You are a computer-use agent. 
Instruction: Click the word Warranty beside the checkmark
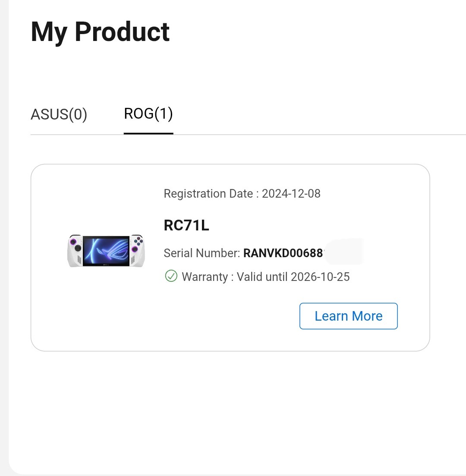point(205,277)
